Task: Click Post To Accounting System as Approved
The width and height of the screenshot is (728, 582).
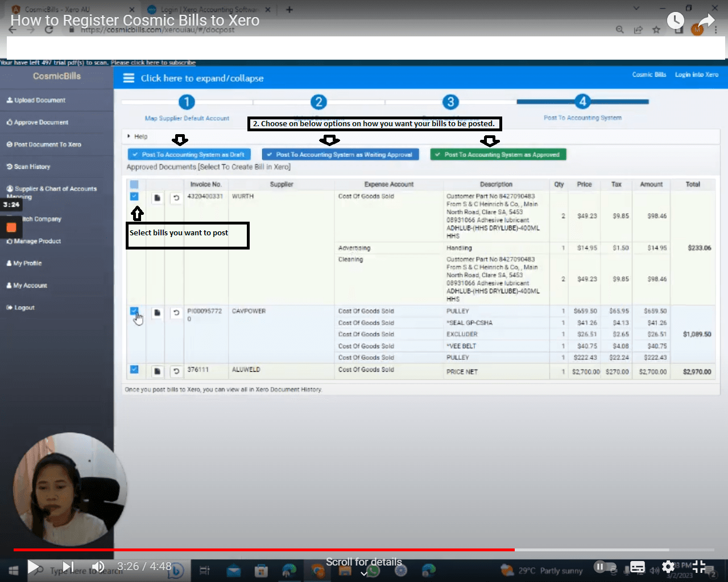Action: click(498, 155)
